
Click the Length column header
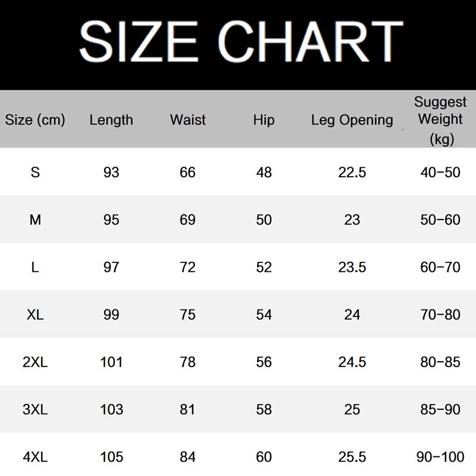click(111, 120)
